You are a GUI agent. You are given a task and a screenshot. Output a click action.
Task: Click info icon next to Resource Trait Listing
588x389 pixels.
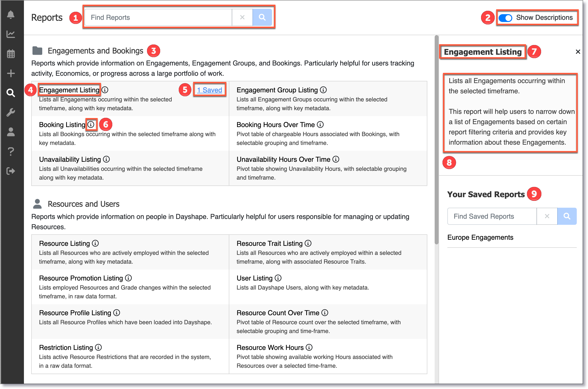pos(308,243)
